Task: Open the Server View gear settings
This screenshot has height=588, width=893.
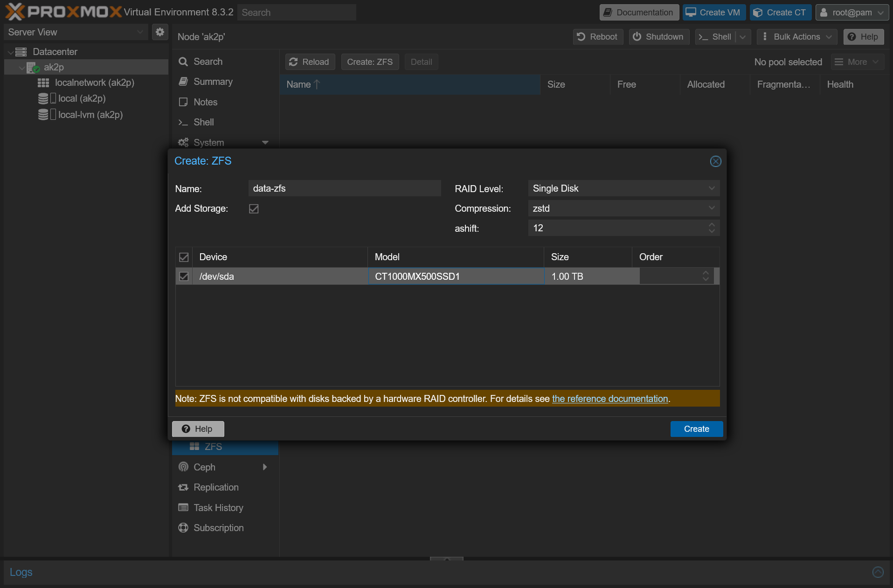Action: [x=160, y=32]
